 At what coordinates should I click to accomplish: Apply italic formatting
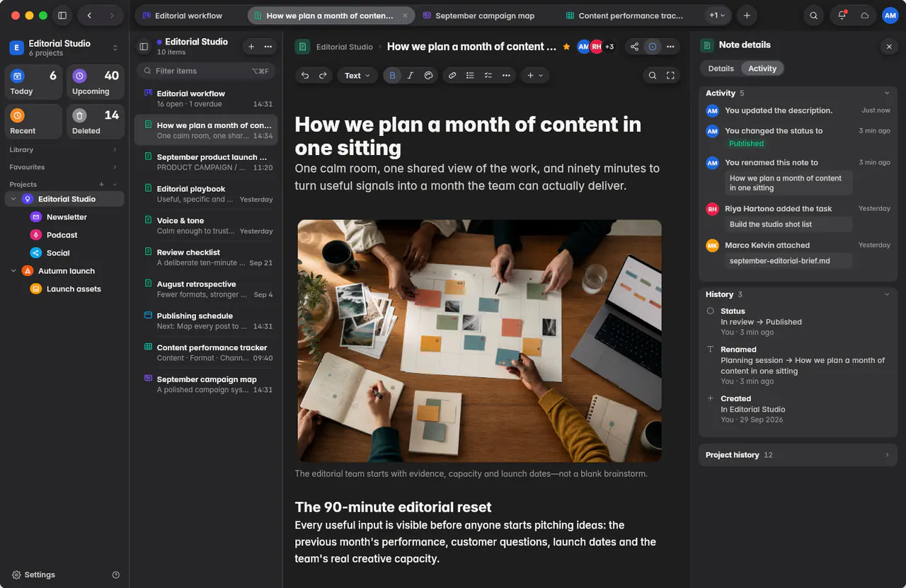click(410, 76)
